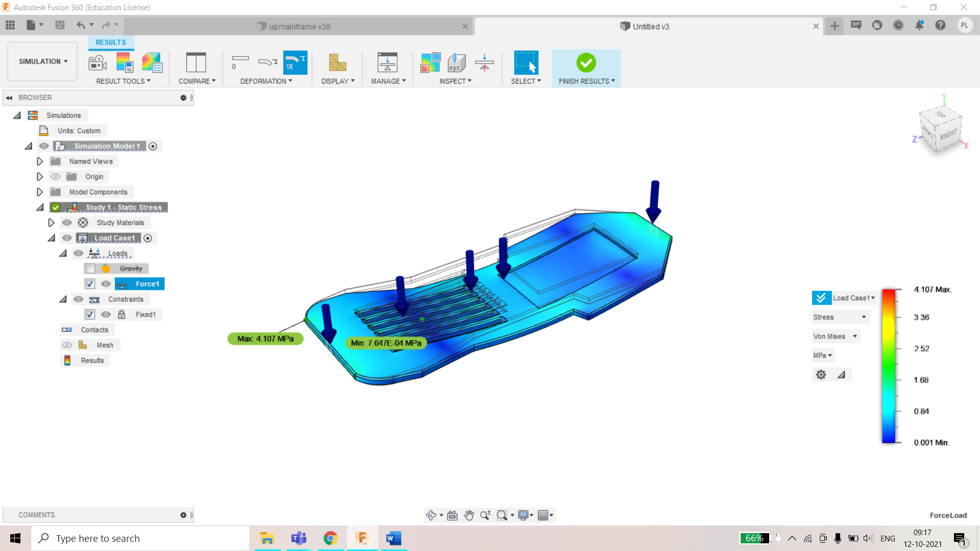Hide Fixed1 using its eye toggle
The height and width of the screenshot is (551, 980).
(x=106, y=314)
